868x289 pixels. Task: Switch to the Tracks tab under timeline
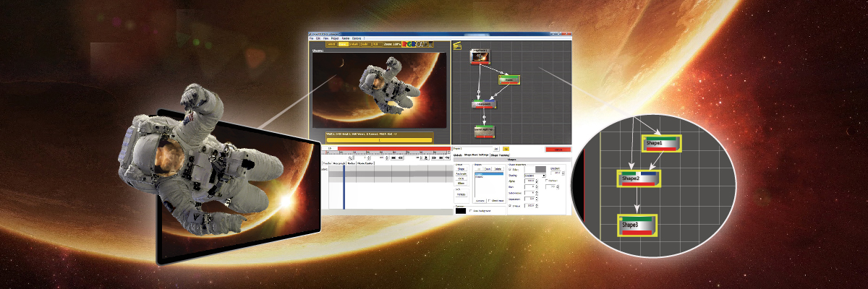pyautogui.click(x=327, y=163)
